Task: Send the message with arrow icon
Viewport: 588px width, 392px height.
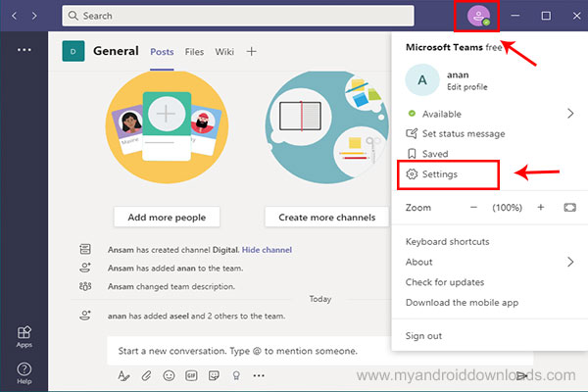Action: 521,375
